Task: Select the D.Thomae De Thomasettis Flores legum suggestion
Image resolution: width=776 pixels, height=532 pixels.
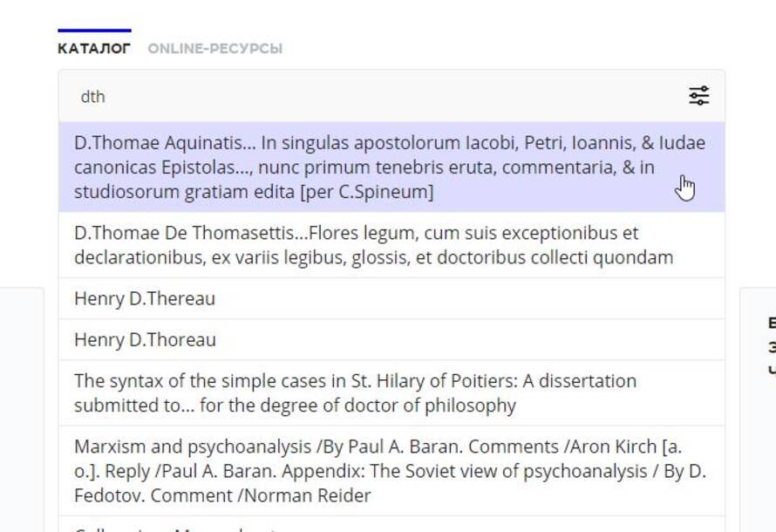Action: click(x=392, y=245)
